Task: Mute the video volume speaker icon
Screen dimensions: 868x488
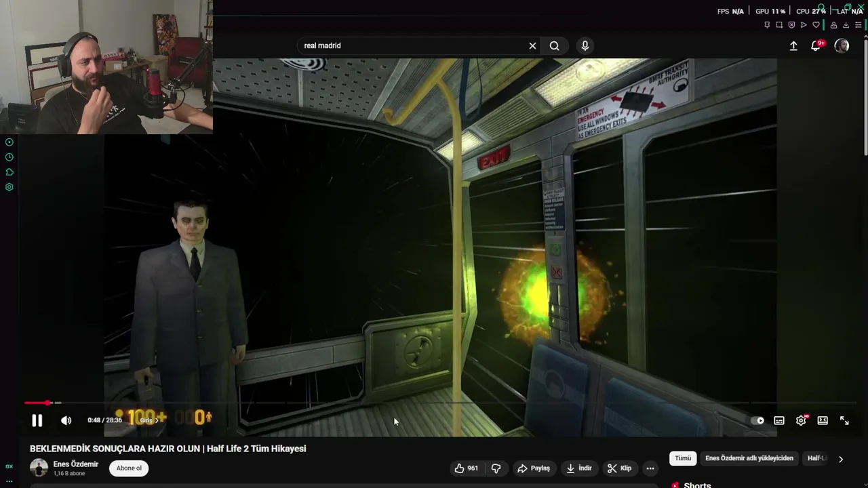Action: 66,421
